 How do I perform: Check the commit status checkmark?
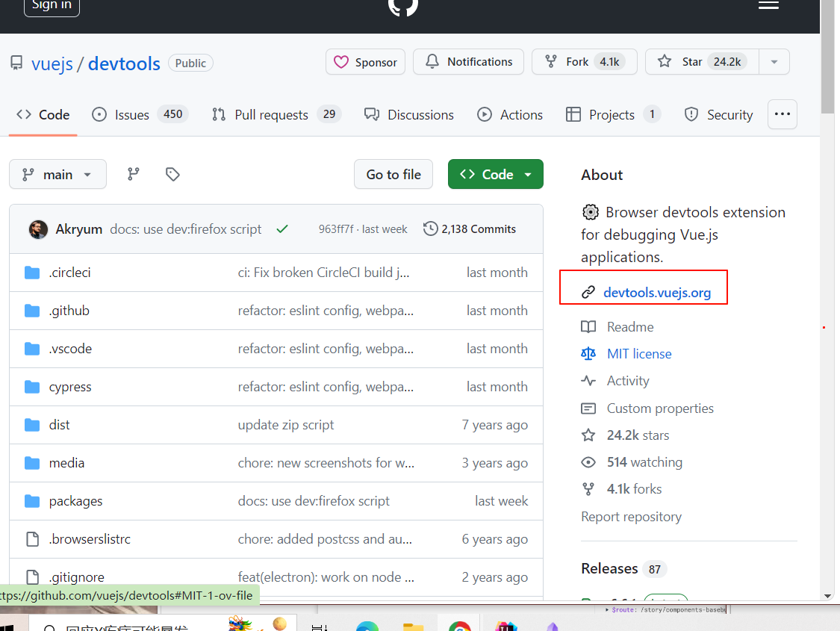pyautogui.click(x=282, y=229)
